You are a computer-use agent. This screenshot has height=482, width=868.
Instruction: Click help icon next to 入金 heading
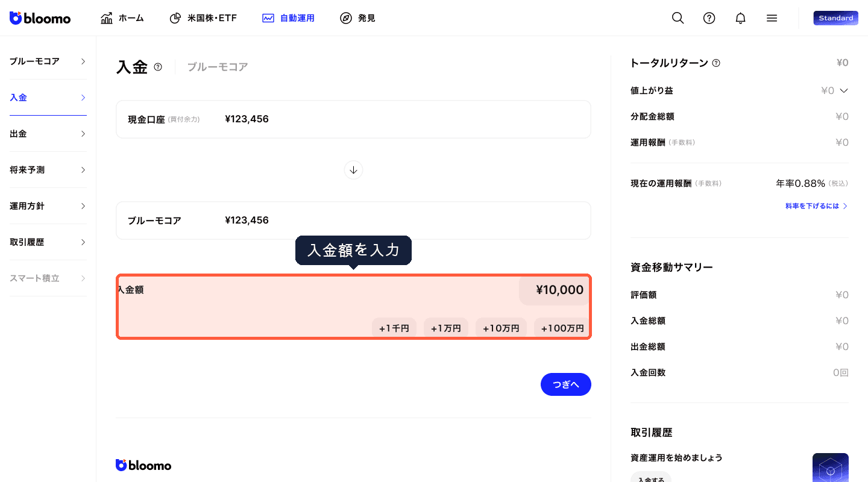click(x=158, y=67)
